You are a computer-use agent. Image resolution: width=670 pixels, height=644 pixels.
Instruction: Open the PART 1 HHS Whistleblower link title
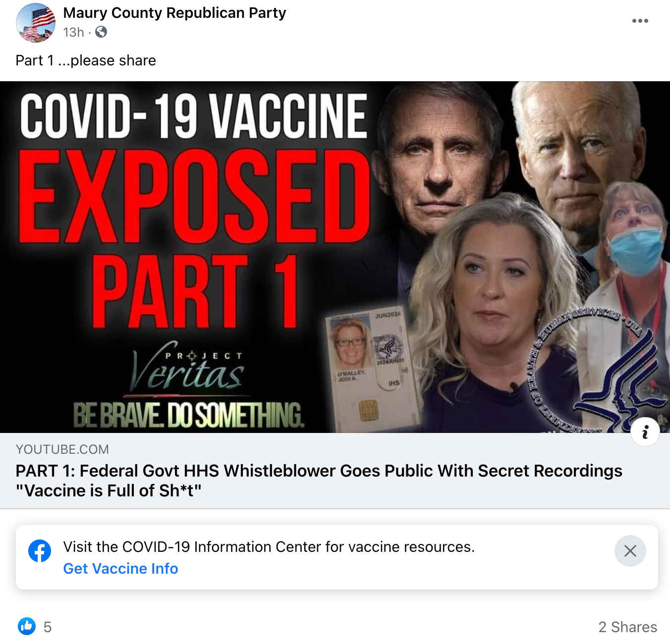click(x=319, y=481)
